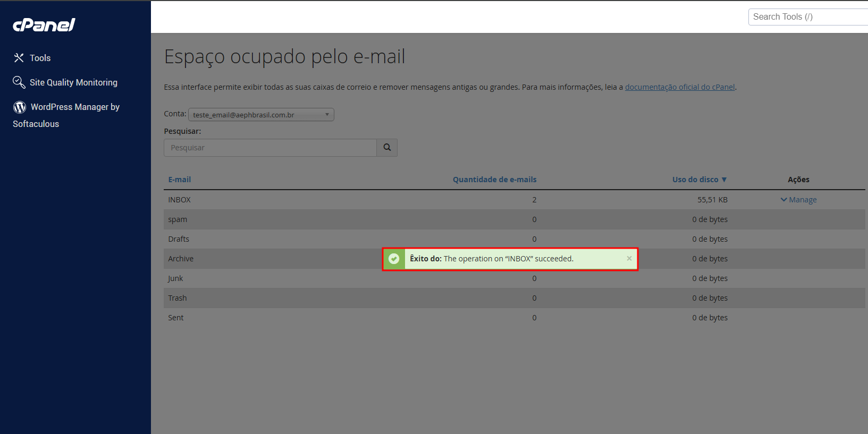Open WordPress Manager by Softaculous
Screen dimensions: 868x434
click(x=66, y=115)
